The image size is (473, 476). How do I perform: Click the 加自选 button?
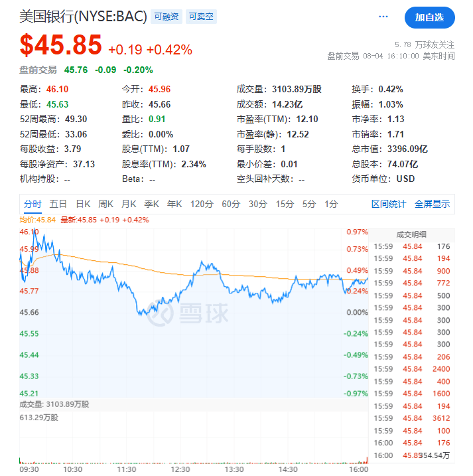coord(429,17)
